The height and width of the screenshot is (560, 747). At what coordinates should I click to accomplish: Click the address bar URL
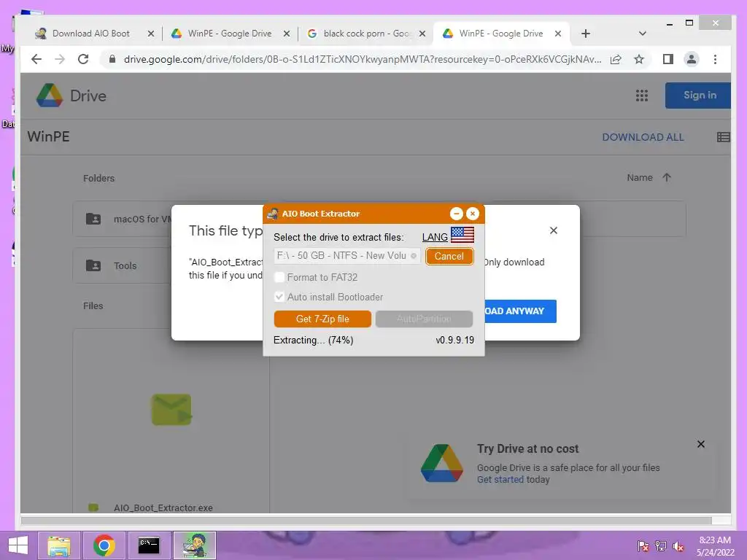click(362, 59)
